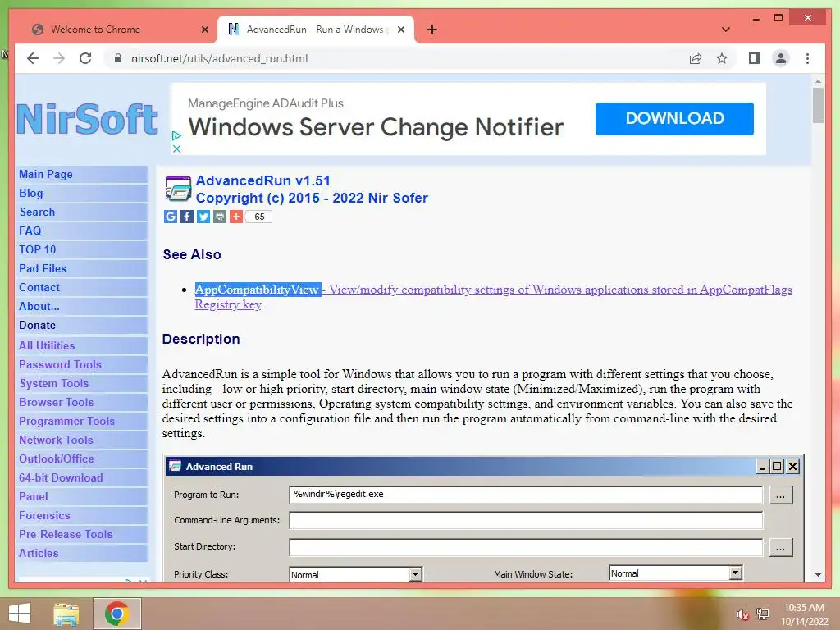Click Command-Line Arguments field in image

click(x=526, y=520)
